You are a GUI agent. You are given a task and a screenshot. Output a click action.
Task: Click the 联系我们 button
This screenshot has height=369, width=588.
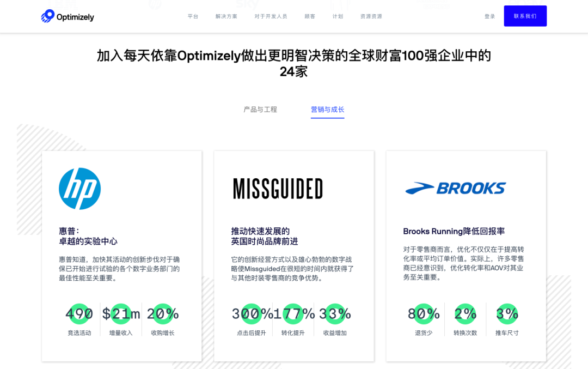(x=525, y=16)
